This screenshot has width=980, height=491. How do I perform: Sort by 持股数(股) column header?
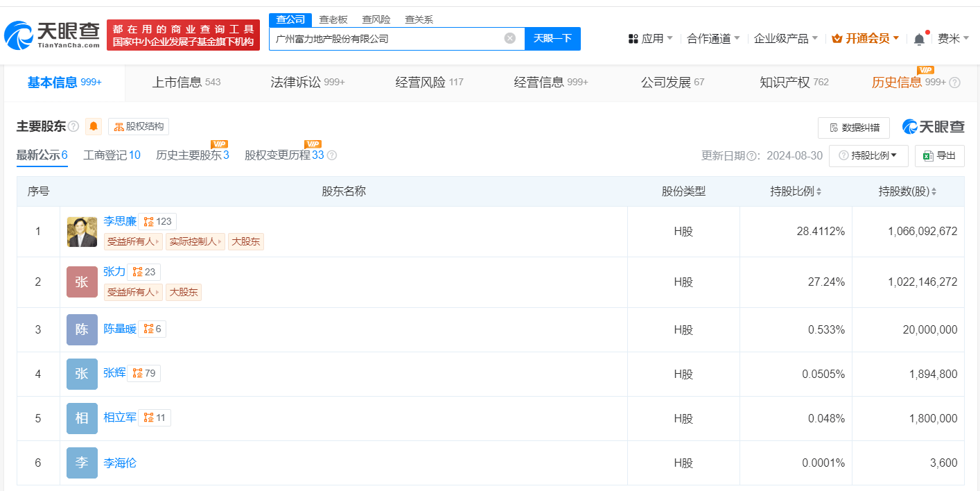click(907, 191)
